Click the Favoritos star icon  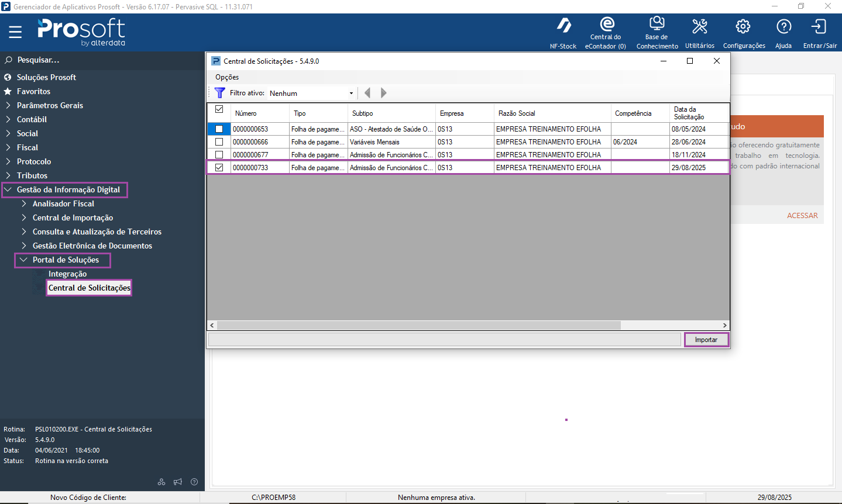click(8, 91)
